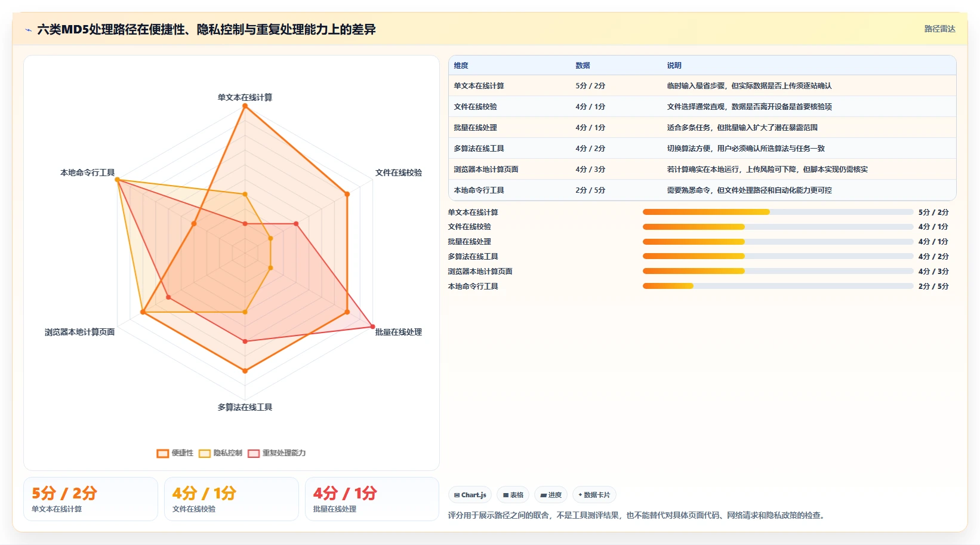The width and height of the screenshot is (980, 545).
Task: Click the 文件在线校验 progress bar
Action: (x=778, y=227)
